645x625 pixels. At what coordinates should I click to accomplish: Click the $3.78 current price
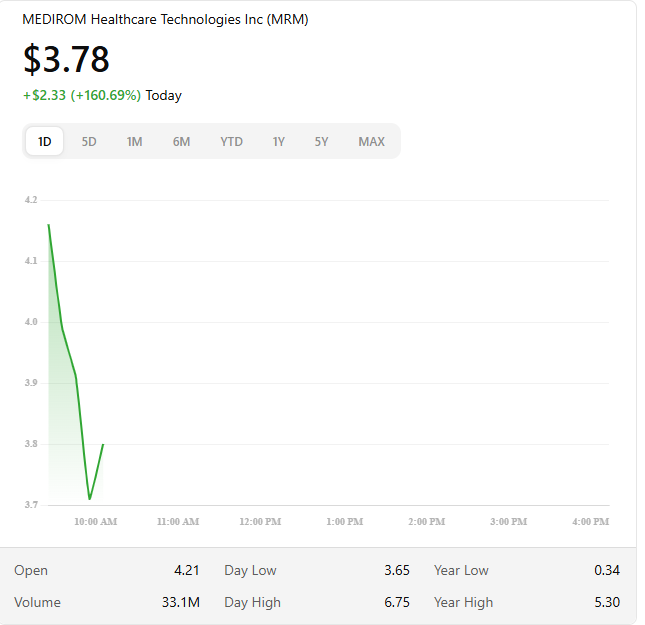tap(66, 59)
